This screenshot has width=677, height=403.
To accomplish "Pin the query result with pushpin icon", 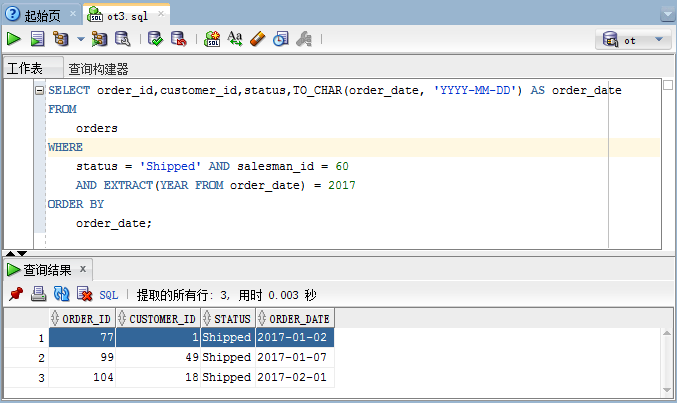I will coord(15,294).
